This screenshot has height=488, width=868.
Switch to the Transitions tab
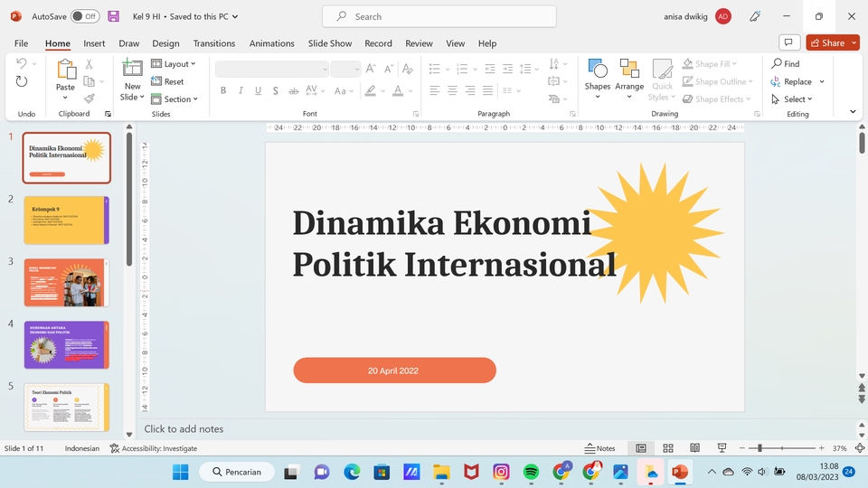[214, 43]
